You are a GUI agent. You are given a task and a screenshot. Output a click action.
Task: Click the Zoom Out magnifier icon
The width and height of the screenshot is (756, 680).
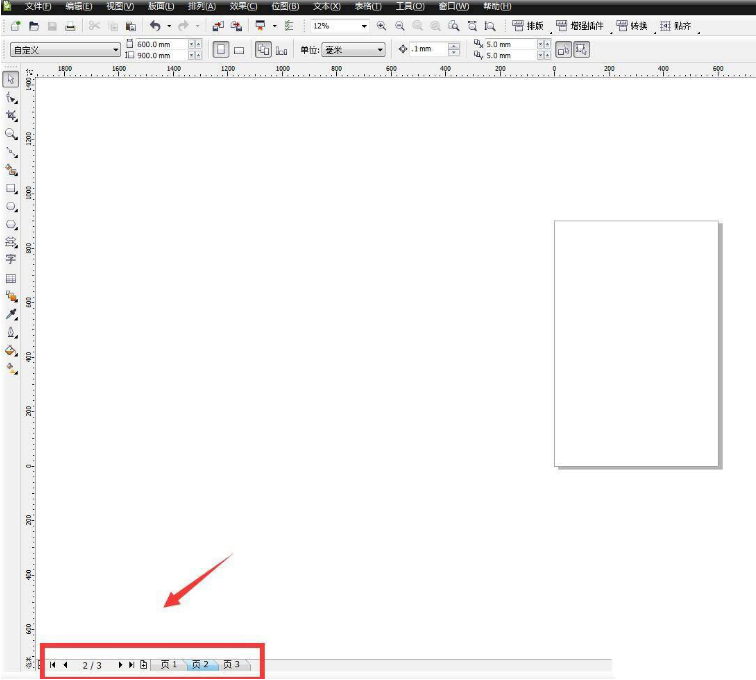[x=400, y=26]
